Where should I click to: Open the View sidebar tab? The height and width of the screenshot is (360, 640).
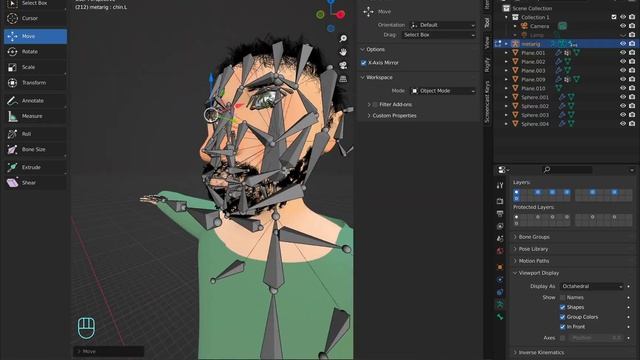[x=487, y=42]
